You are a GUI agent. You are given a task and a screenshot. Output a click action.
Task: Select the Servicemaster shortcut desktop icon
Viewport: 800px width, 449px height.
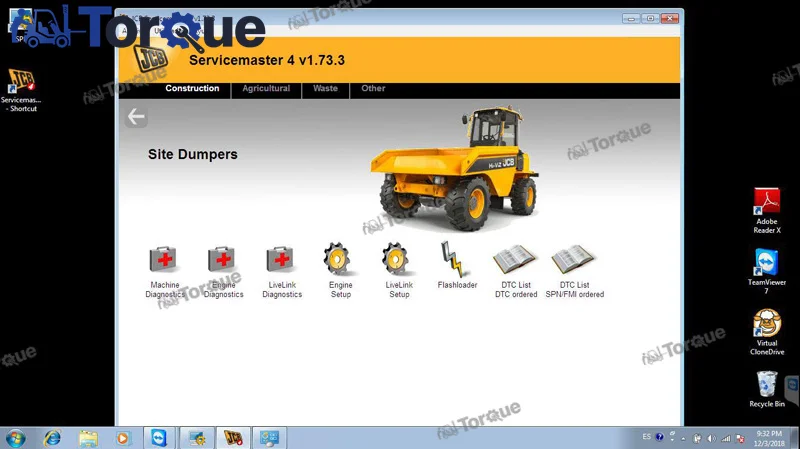point(21,90)
